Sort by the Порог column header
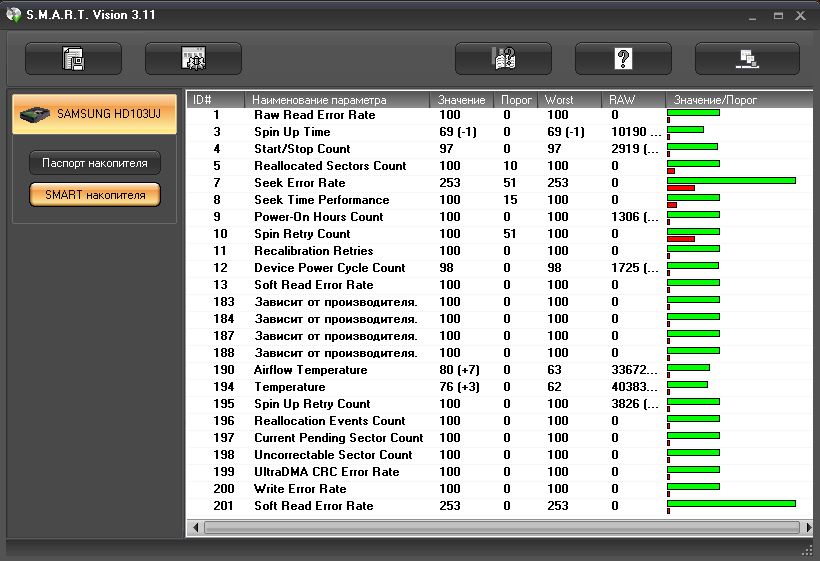Viewport: 820px width, 561px height. (516, 99)
